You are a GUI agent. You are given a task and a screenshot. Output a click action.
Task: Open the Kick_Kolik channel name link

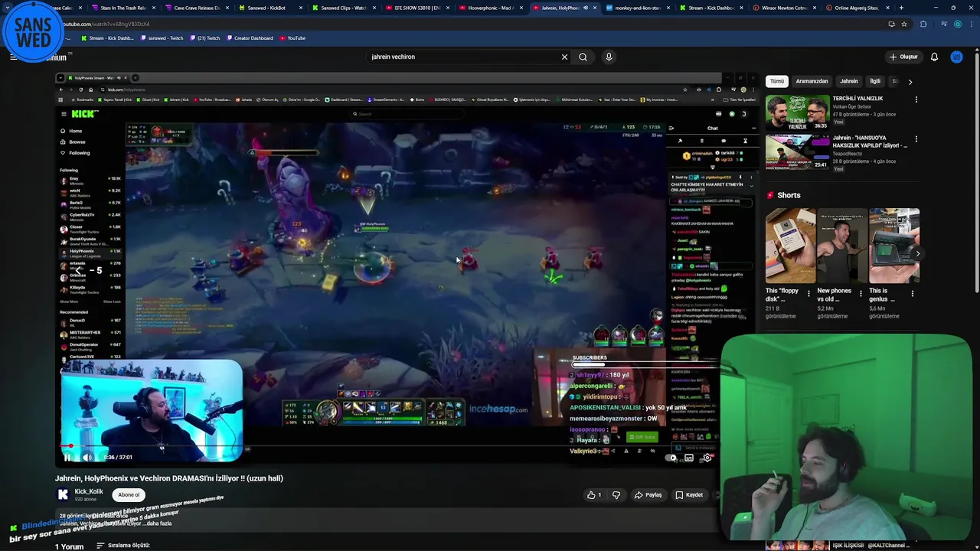point(89,491)
